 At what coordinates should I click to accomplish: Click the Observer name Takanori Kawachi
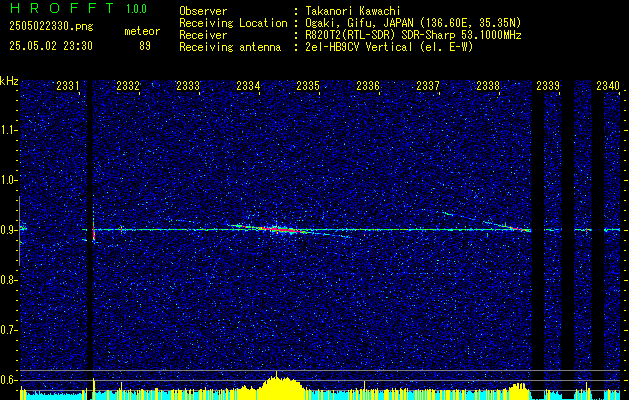tap(353, 11)
